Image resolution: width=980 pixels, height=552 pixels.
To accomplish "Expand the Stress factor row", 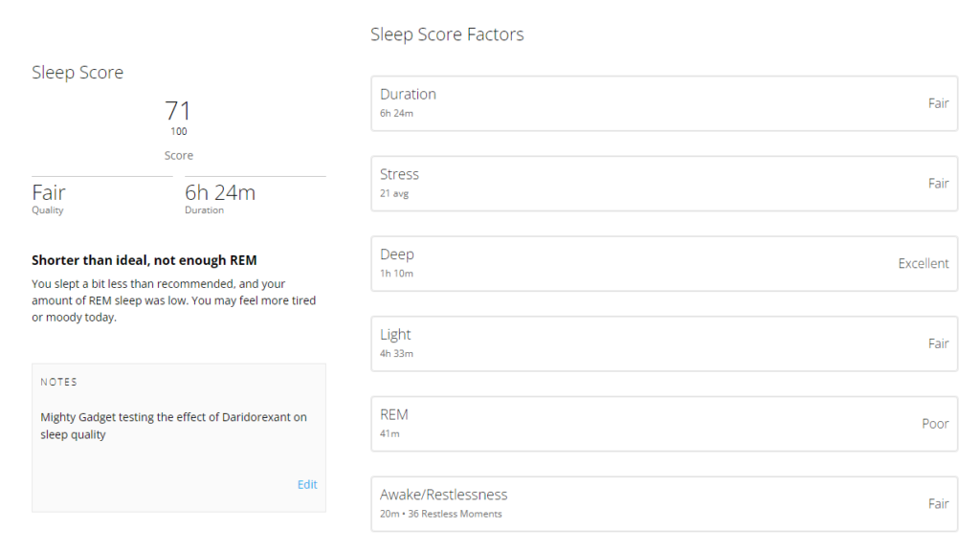I will (x=663, y=184).
